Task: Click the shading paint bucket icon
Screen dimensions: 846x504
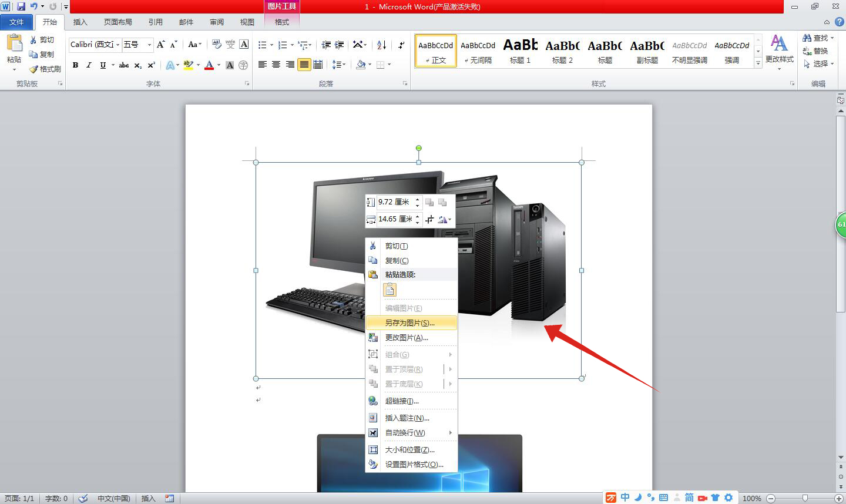Action: [x=361, y=65]
